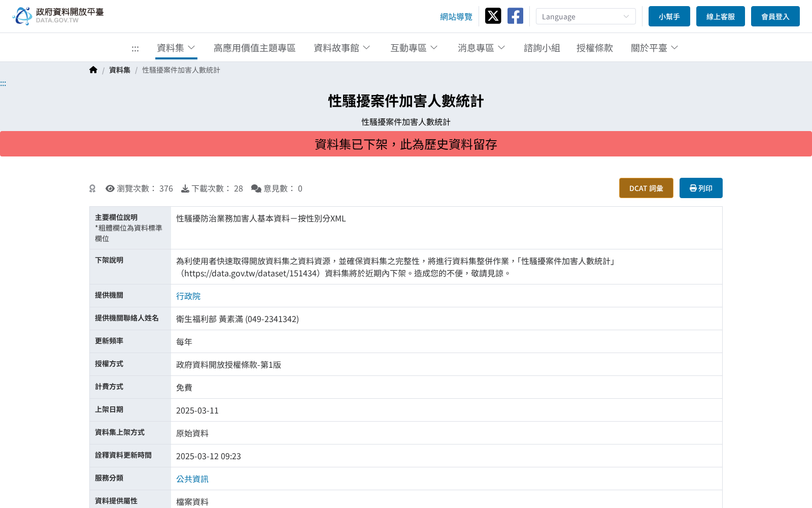Click the comments icon for 意見數
Image resolution: width=812 pixels, height=508 pixels.
(x=256, y=188)
